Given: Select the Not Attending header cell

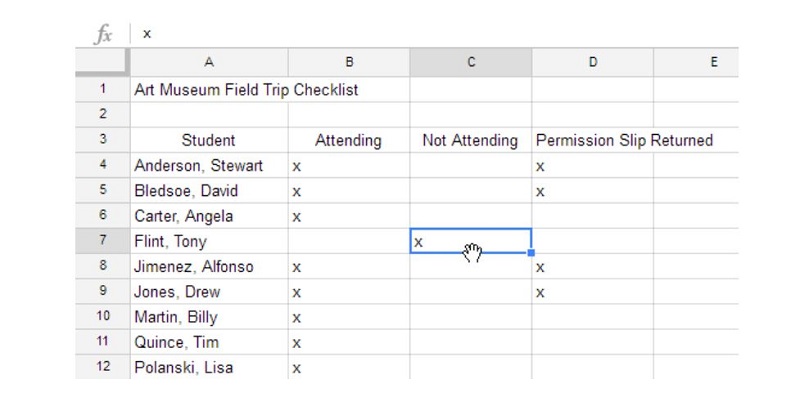Looking at the screenshot, I should [470, 140].
